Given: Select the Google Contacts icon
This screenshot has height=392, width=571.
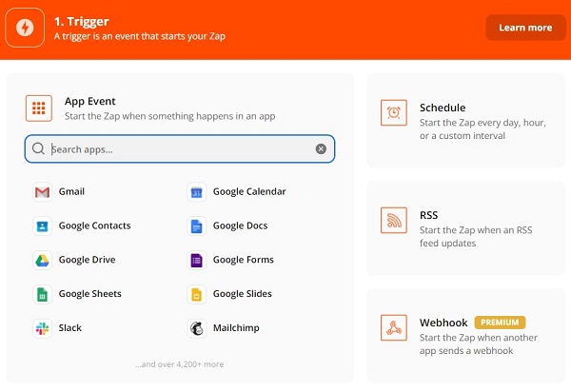Looking at the screenshot, I should (42, 226).
